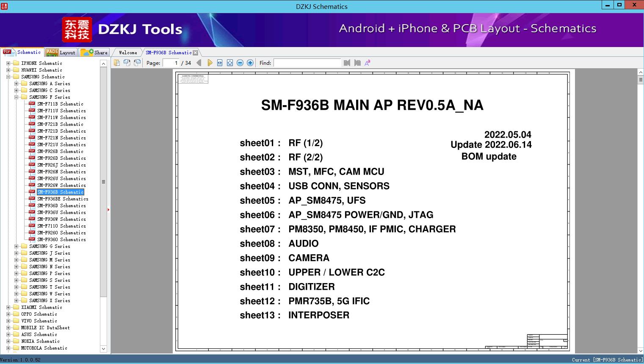This screenshot has width=644, height=364.
Task: Toggle match case search option
Action: point(368,63)
